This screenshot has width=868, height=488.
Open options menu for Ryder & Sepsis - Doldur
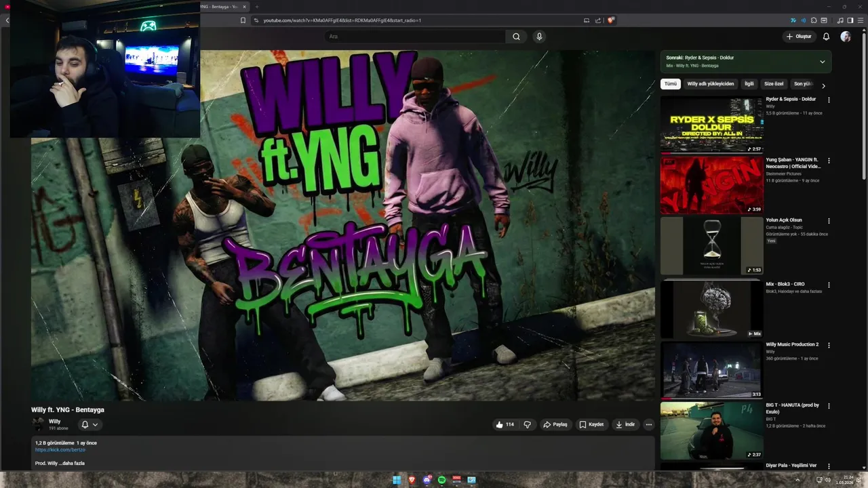point(829,100)
